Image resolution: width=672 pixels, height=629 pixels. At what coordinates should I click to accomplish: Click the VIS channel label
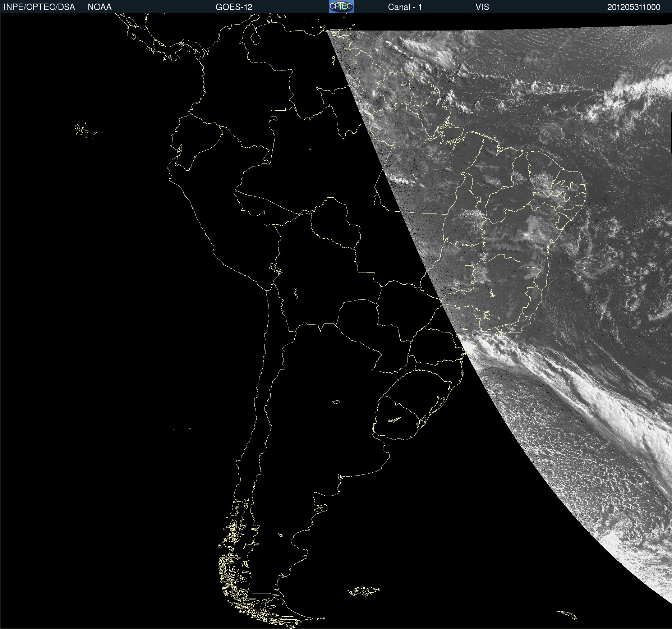(482, 7)
